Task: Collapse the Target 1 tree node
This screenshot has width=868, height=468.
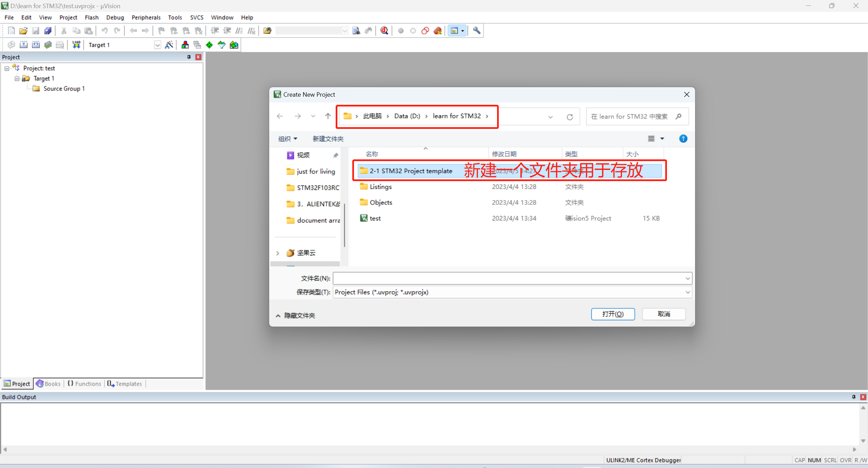Action: (x=17, y=79)
